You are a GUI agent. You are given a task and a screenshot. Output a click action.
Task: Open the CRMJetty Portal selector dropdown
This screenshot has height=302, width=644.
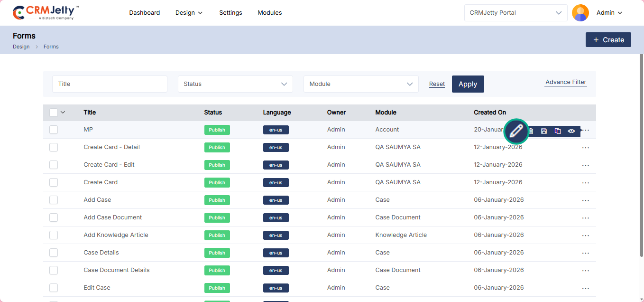515,13
